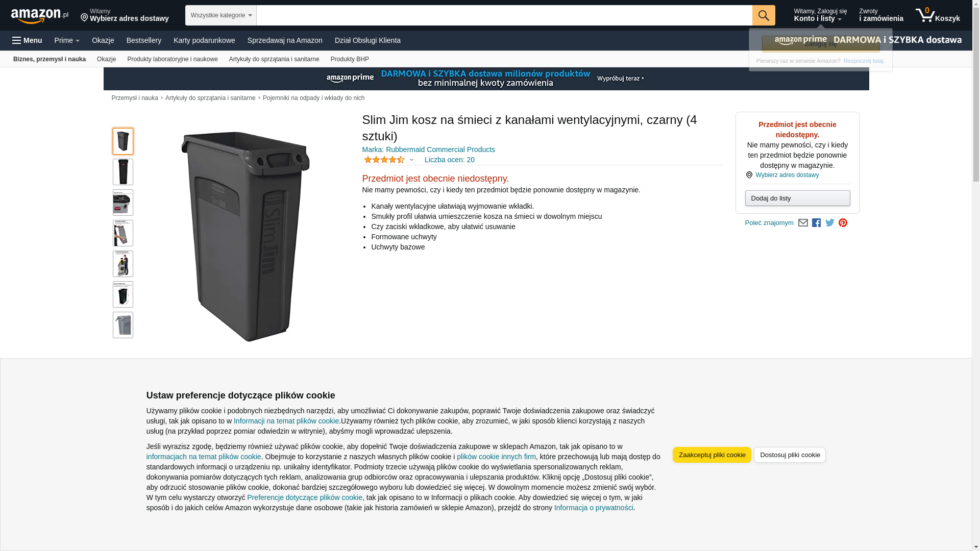The height and width of the screenshot is (551, 980).
Task: Expand star rating breakdown arrow
Action: click(x=411, y=160)
